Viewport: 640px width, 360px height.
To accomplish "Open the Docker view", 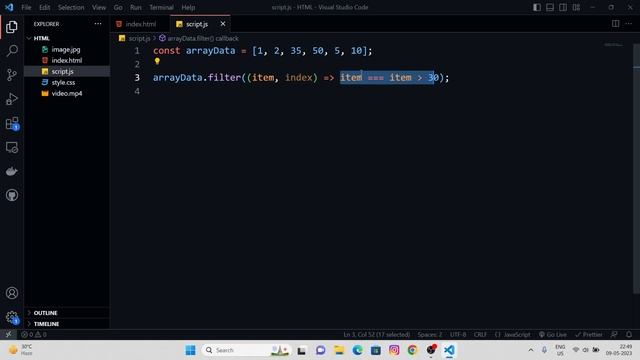I will (x=12, y=171).
